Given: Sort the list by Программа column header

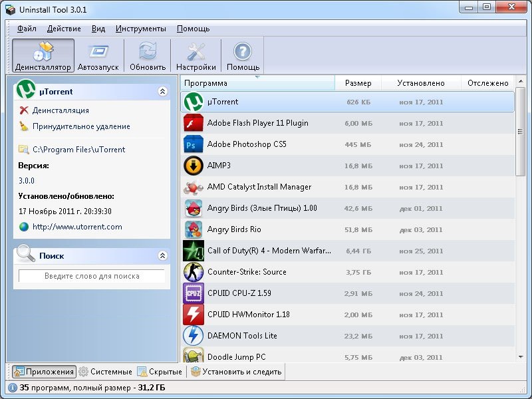Looking at the screenshot, I should [x=257, y=83].
